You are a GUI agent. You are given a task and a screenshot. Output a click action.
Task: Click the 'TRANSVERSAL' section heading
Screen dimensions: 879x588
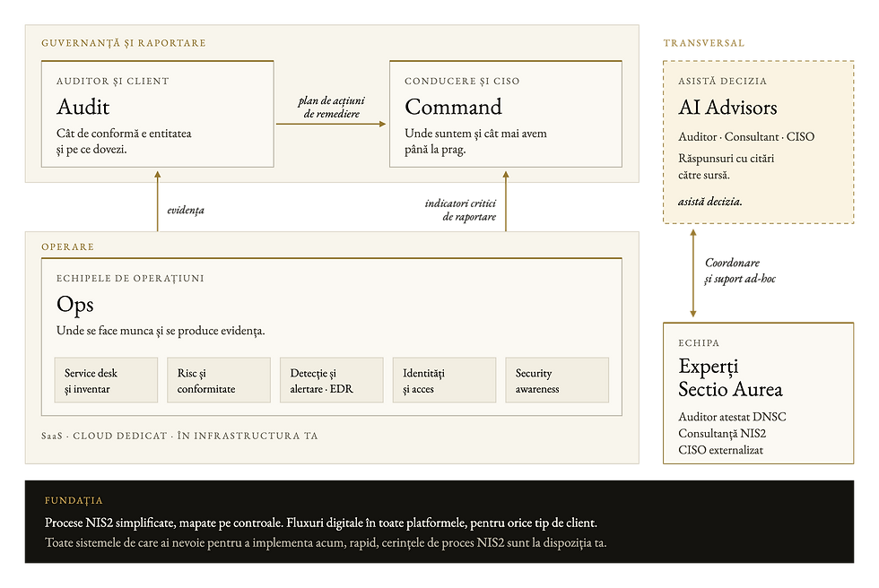point(704,43)
